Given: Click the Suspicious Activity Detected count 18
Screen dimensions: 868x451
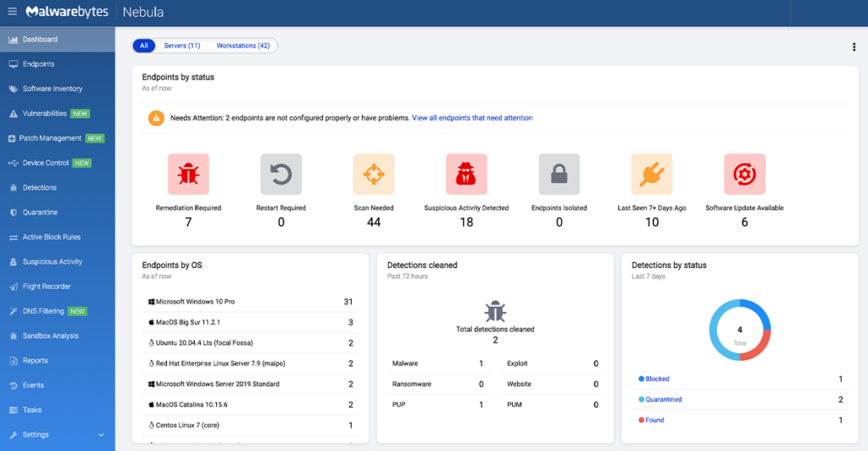Looking at the screenshot, I should (x=467, y=222).
